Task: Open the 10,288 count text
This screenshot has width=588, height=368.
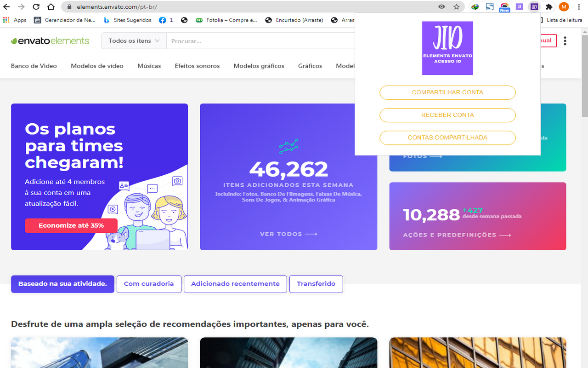Action: point(431,215)
